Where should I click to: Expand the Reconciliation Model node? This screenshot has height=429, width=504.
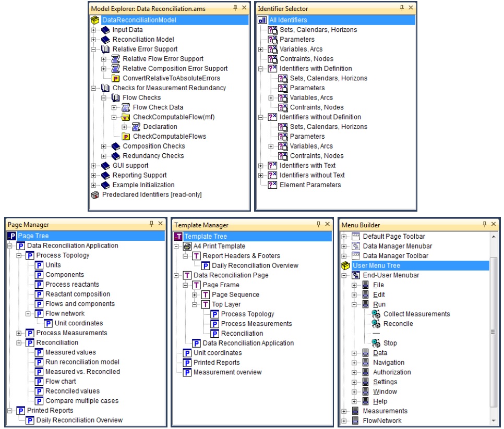[93, 40]
